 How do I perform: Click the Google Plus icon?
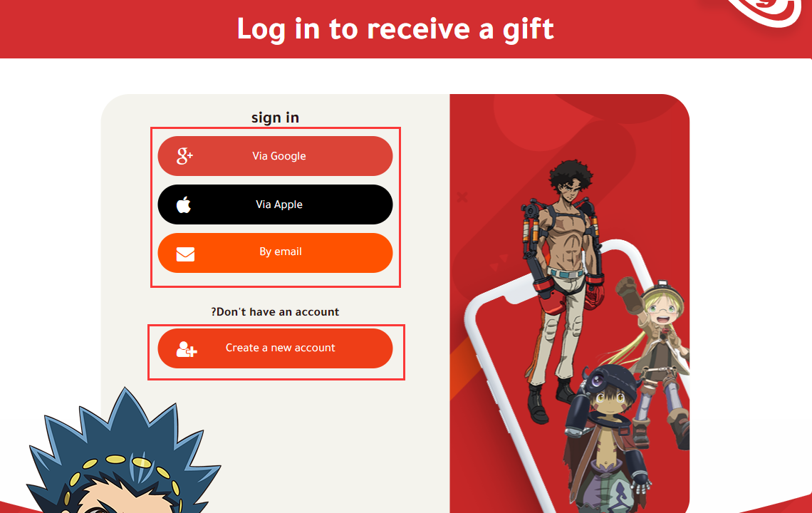184,156
